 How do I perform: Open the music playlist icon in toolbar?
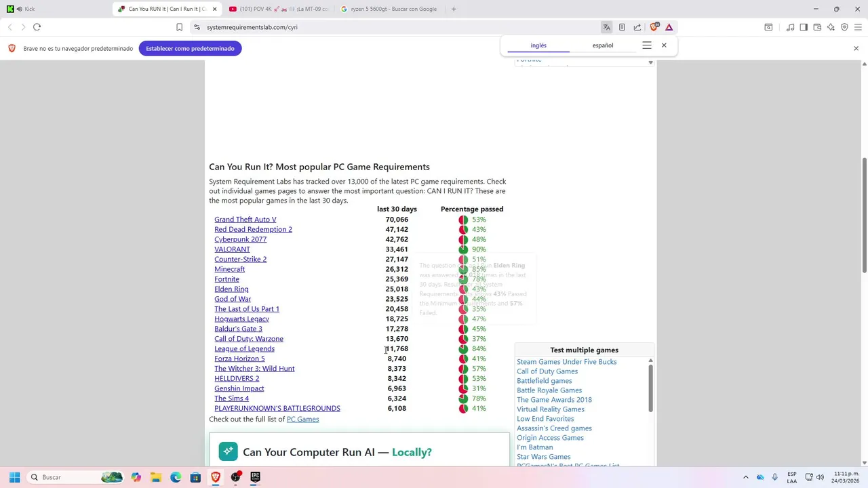[x=790, y=27]
